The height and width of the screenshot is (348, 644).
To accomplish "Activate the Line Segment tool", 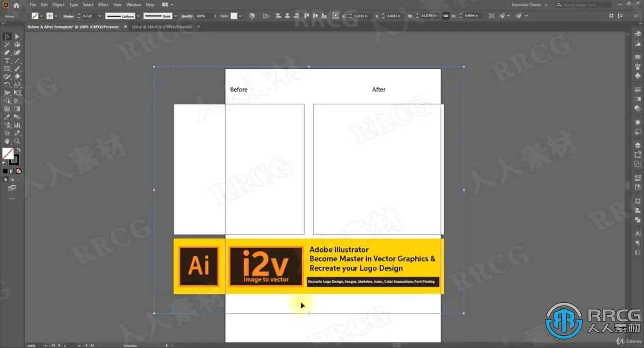I will point(17,61).
